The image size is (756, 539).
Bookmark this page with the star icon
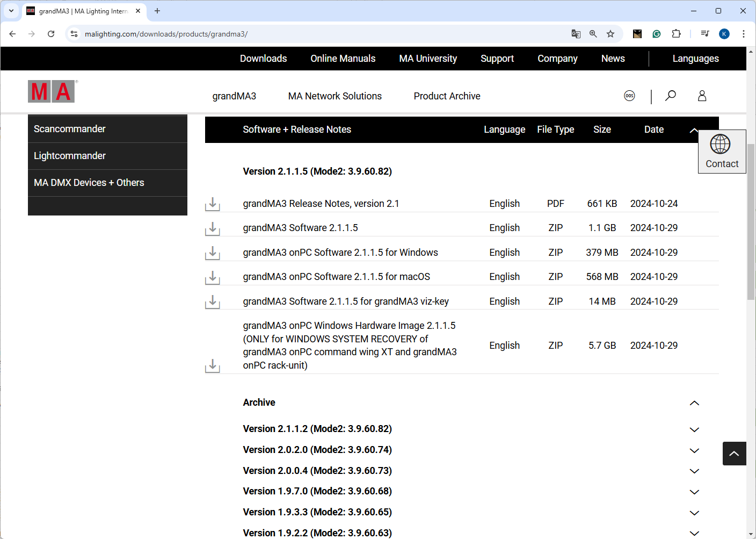610,34
